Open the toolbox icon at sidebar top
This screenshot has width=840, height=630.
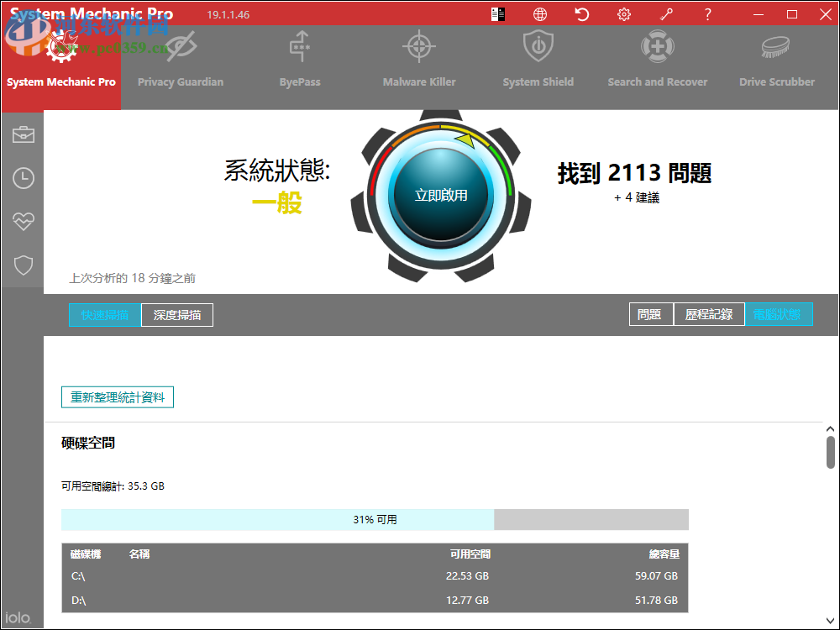click(23, 134)
